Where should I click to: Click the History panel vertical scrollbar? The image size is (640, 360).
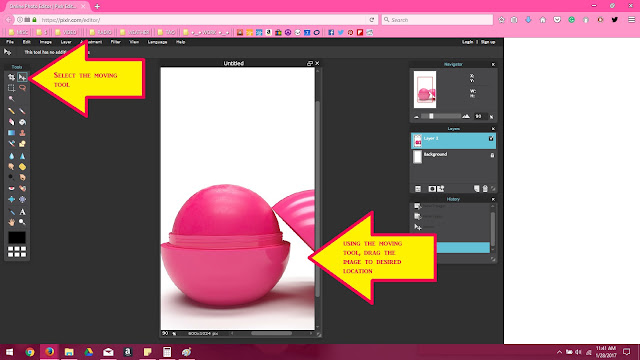(493, 228)
